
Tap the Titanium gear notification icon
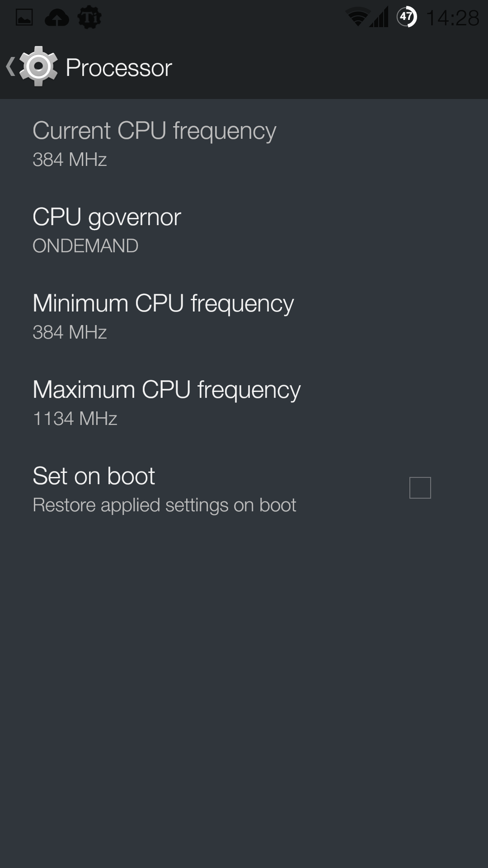coord(89,18)
